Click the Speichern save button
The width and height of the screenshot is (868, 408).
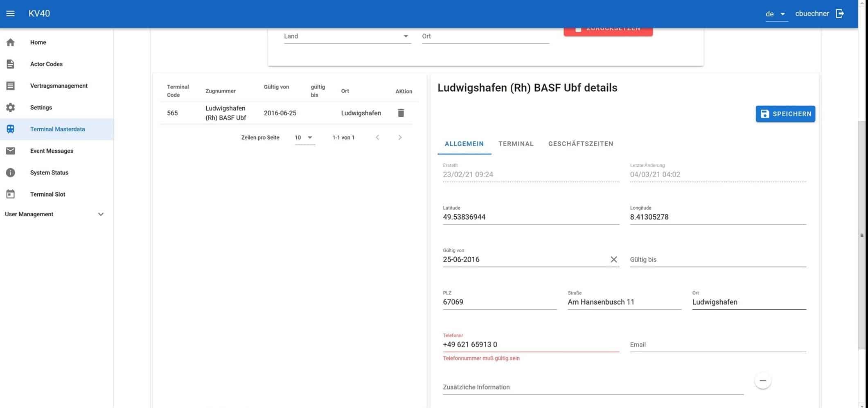785,114
